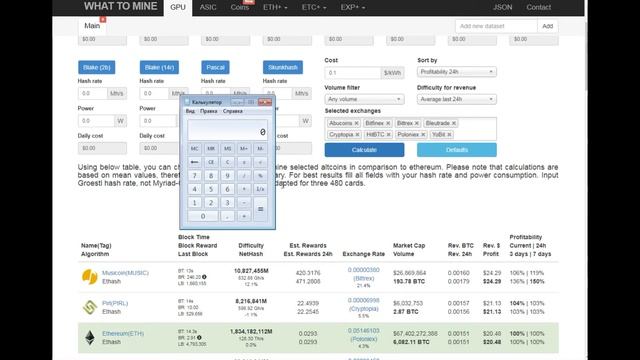This screenshot has width=640, height=360.
Task: Focus the Add new dataset field
Action: (x=496, y=26)
